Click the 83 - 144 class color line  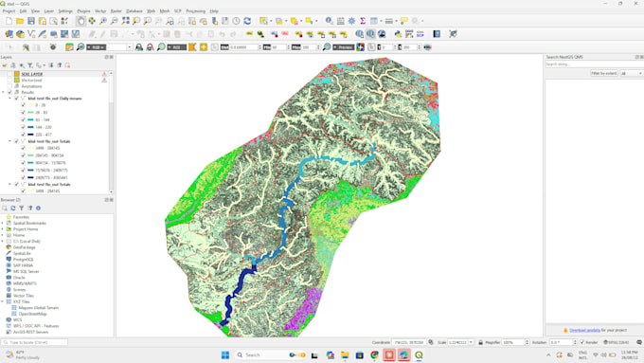pyautogui.click(x=30, y=119)
